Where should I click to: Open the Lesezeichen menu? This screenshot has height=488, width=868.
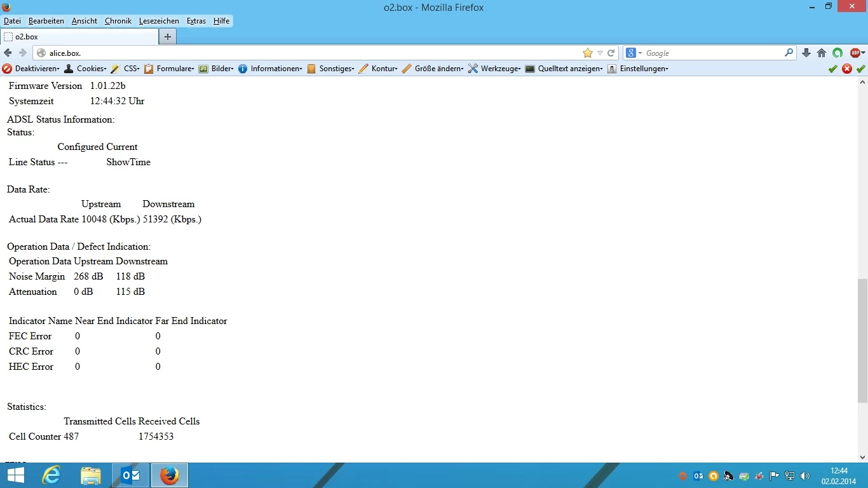coord(159,21)
